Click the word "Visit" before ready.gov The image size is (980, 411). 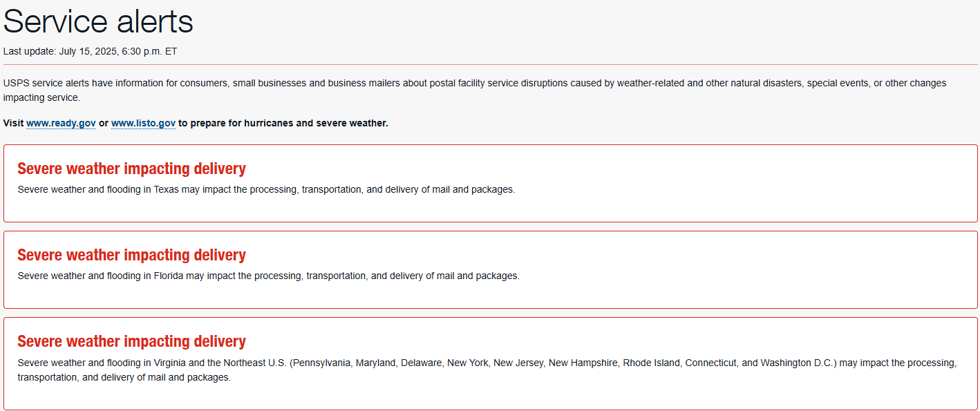click(x=13, y=123)
